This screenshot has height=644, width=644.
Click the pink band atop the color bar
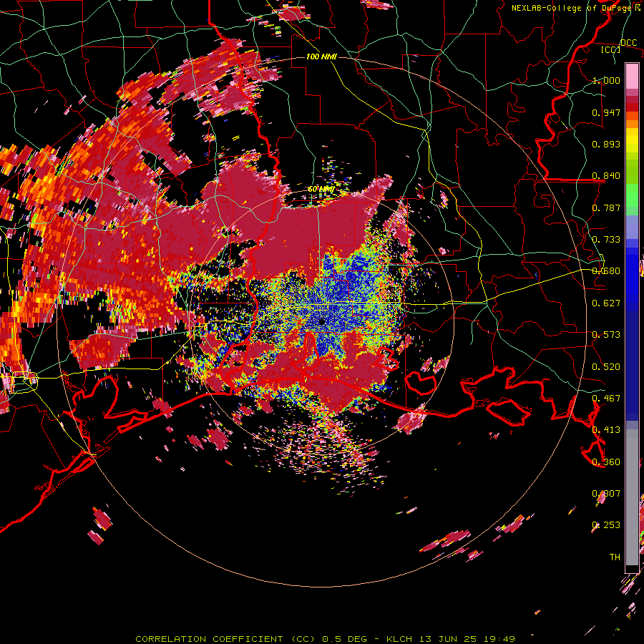pyautogui.click(x=632, y=76)
